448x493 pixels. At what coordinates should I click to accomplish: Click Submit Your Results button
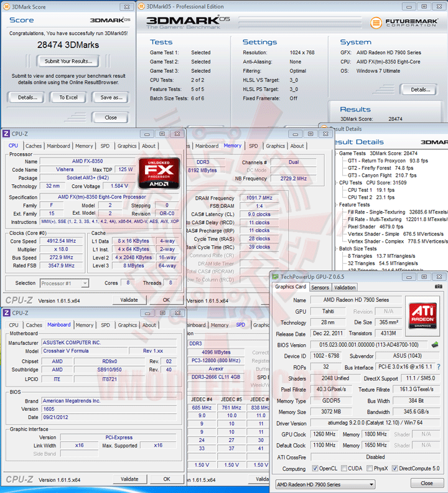68,61
